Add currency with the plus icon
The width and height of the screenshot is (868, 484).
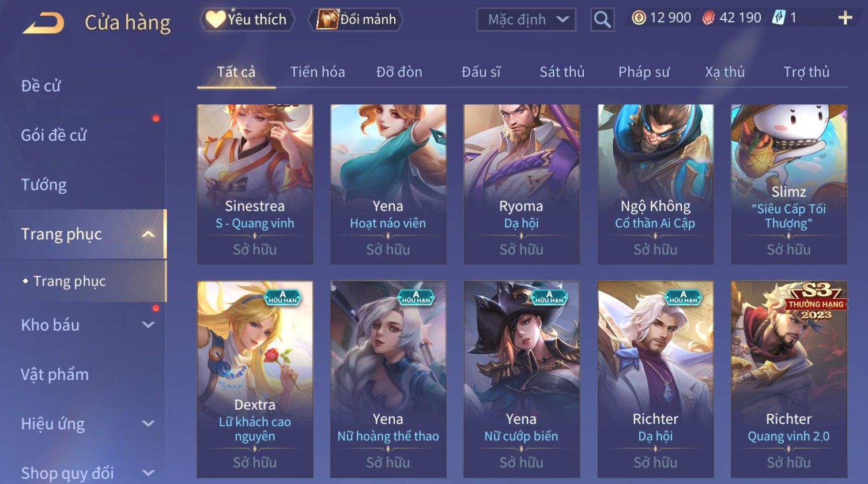(845, 18)
